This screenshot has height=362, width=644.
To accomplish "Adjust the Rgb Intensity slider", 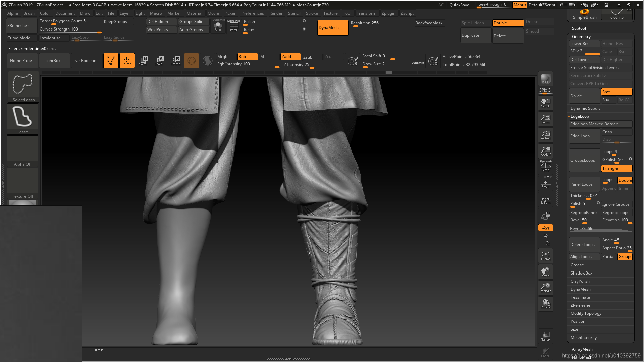I will (248, 64).
